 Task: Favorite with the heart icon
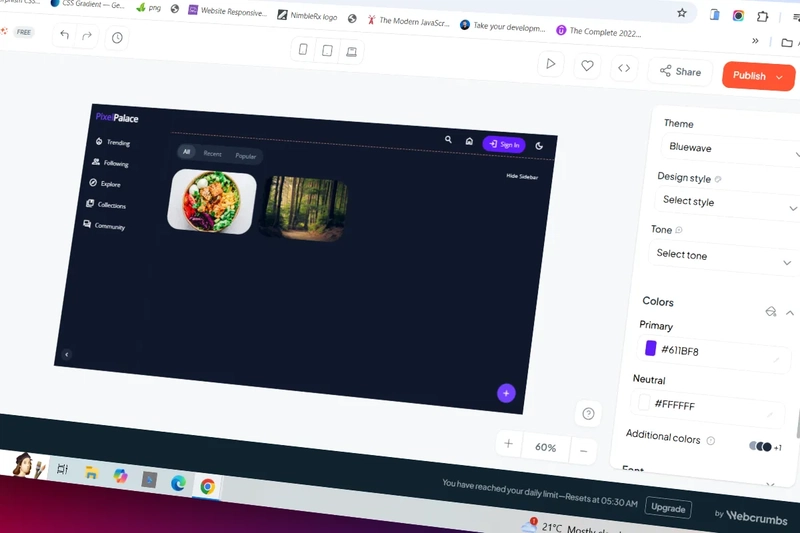pyautogui.click(x=587, y=66)
